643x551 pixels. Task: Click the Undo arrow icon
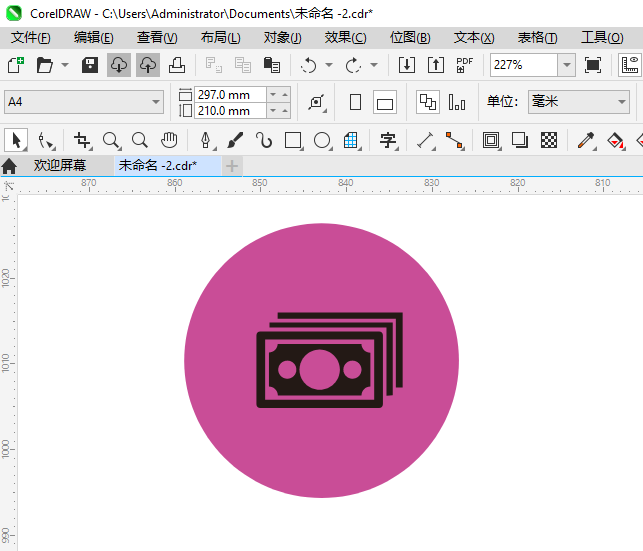(309, 65)
